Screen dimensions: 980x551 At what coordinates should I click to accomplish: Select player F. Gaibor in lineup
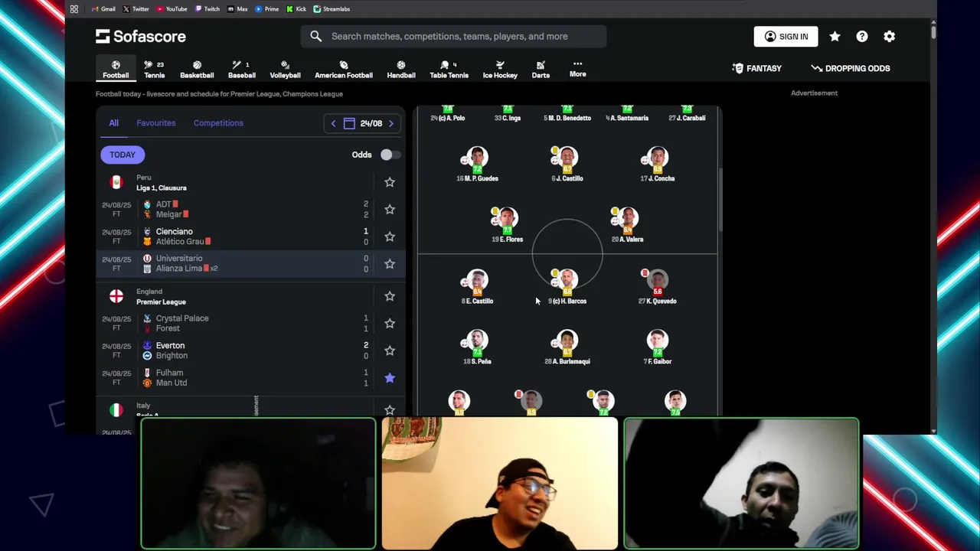pyautogui.click(x=658, y=347)
